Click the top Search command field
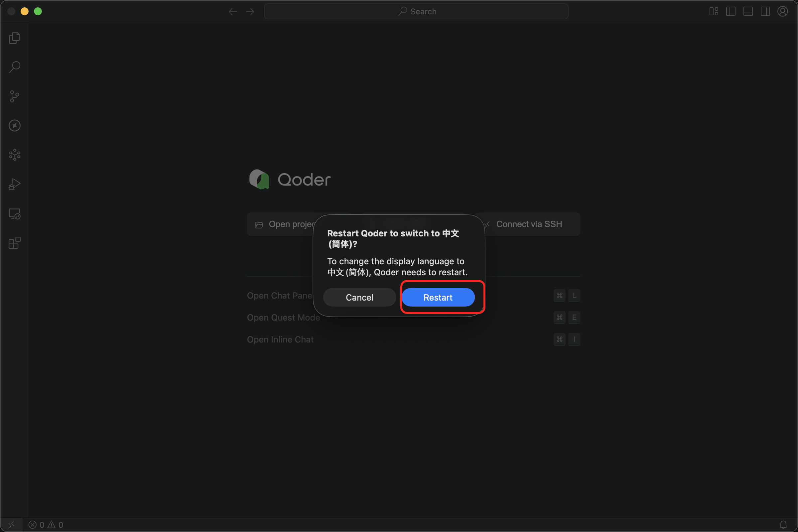Screen dimensions: 798x532 [416, 11]
